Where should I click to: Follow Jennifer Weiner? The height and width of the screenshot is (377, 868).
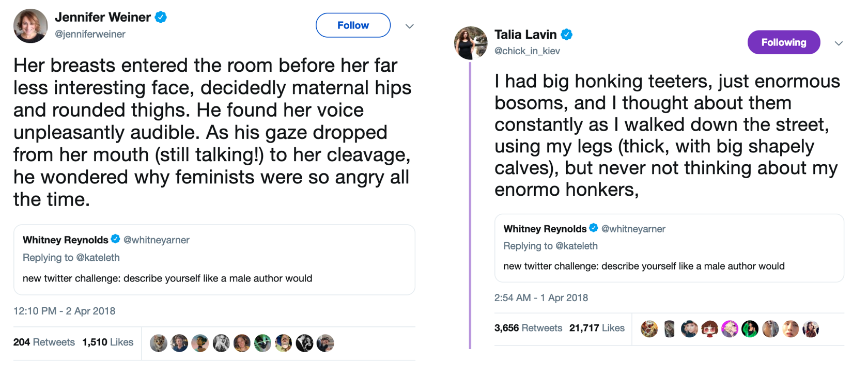pyautogui.click(x=353, y=25)
